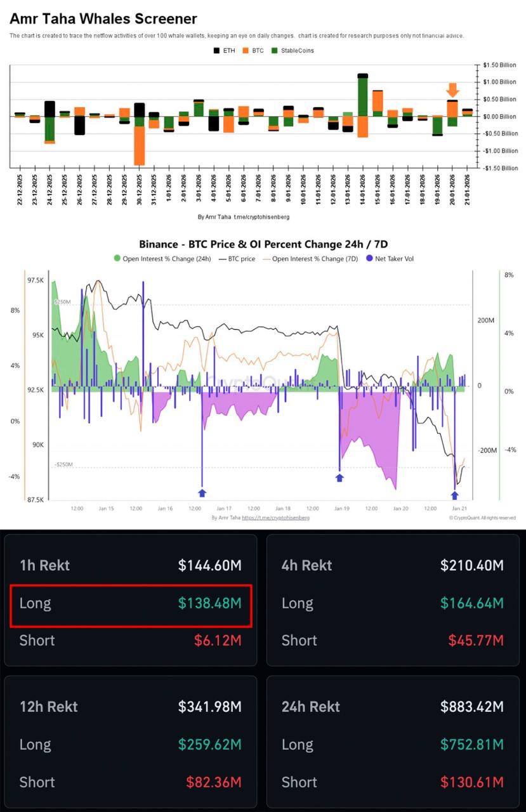Select the 24h Short value $130.61M
Image resolution: width=526 pixels, height=812 pixels.
point(472,782)
